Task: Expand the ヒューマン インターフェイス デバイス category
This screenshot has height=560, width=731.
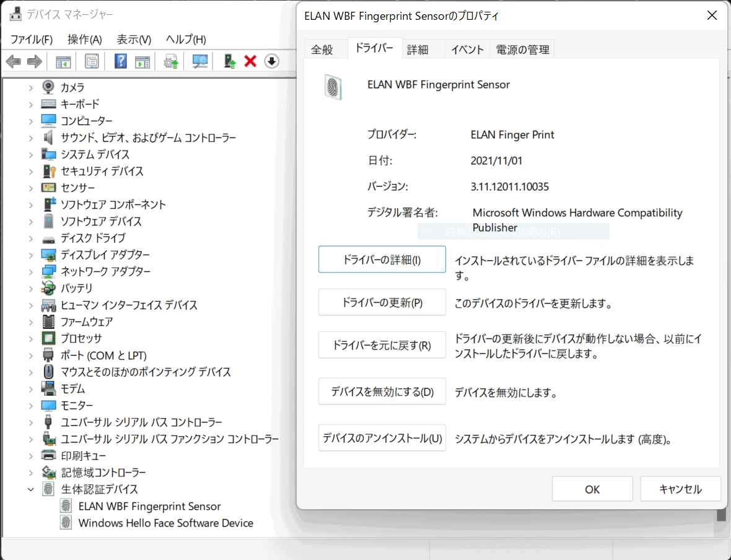Action: (31, 305)
